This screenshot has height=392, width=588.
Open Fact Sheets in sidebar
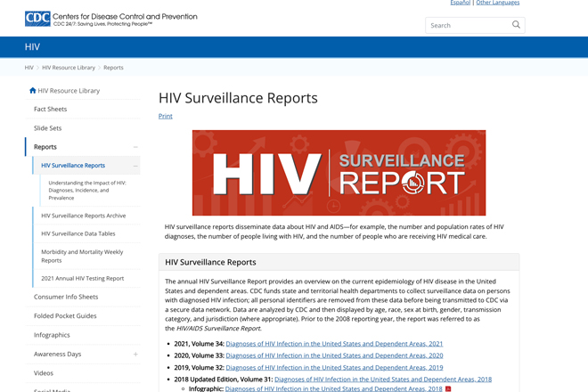pyautogui.click(x=50, y=110)
